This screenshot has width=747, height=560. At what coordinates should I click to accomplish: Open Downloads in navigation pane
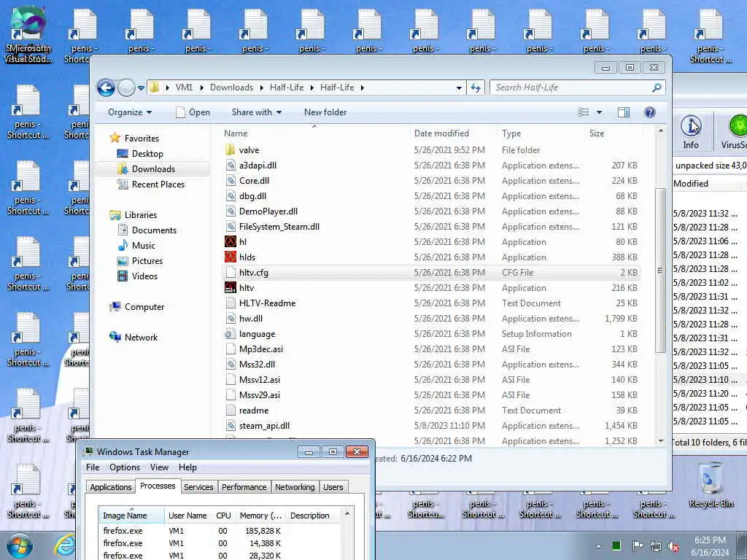tap(153, 169)
